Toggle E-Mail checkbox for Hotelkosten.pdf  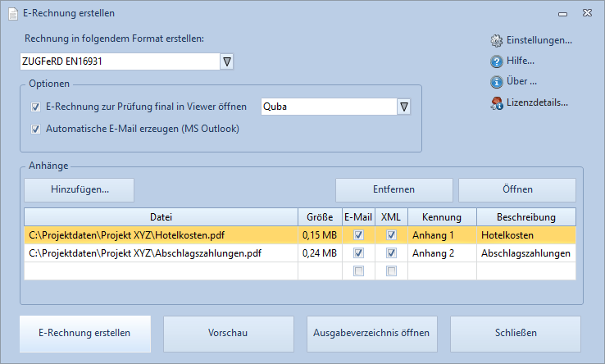pos(358,234)
